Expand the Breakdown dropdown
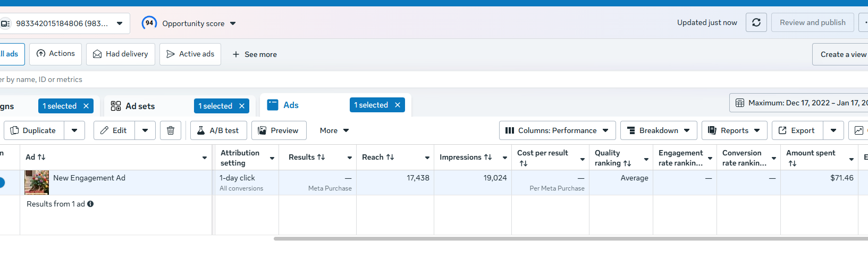 pos(659,130)
